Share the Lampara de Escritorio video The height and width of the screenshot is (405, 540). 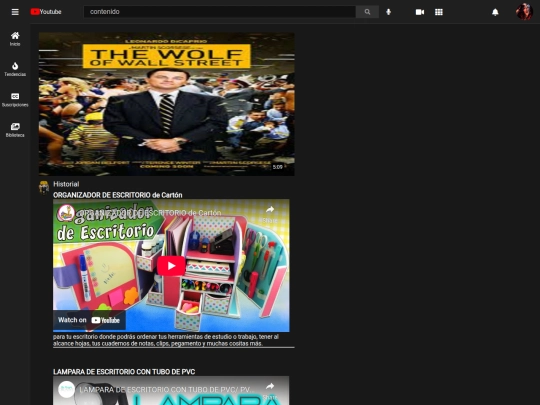(270, 390)
